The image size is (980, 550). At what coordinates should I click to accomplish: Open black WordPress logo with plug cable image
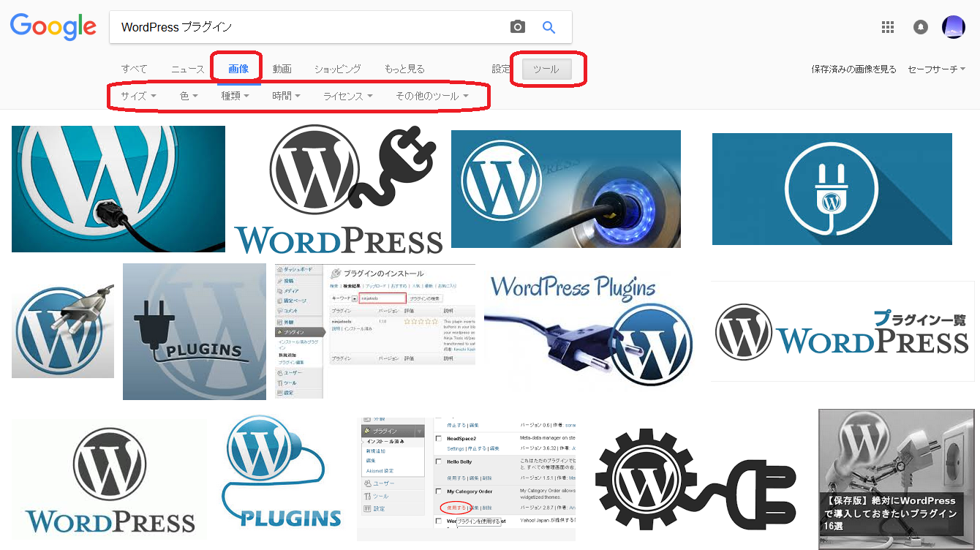tap(339, 190)
